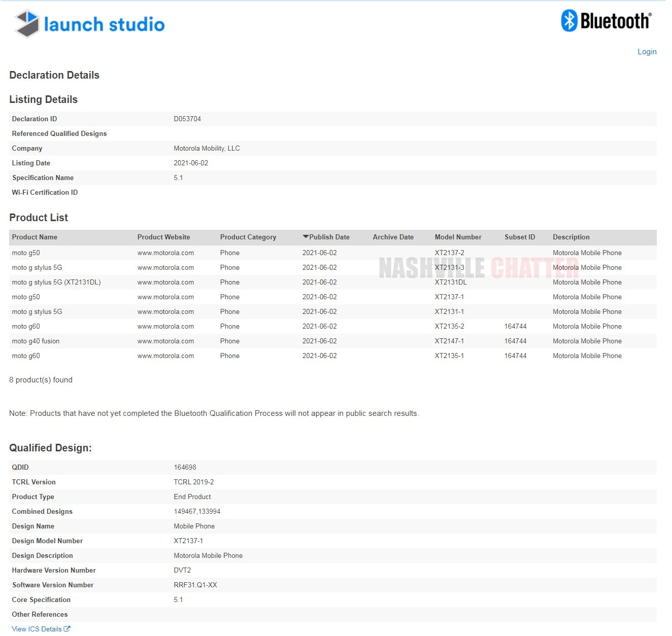Image resolution: width=672 pixels, height=636 pixels.
Task: Click the Bluetooth logo in header
Action: pyautogui.click(x=606, y=21)
